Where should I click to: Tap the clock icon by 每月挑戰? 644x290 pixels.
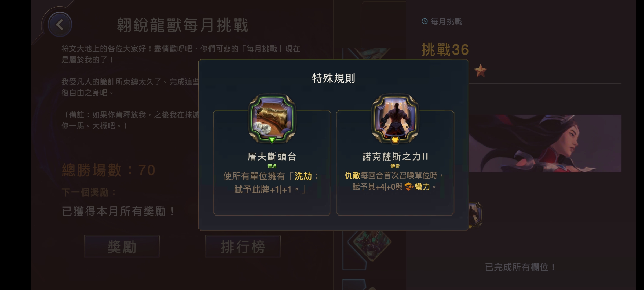425,21
